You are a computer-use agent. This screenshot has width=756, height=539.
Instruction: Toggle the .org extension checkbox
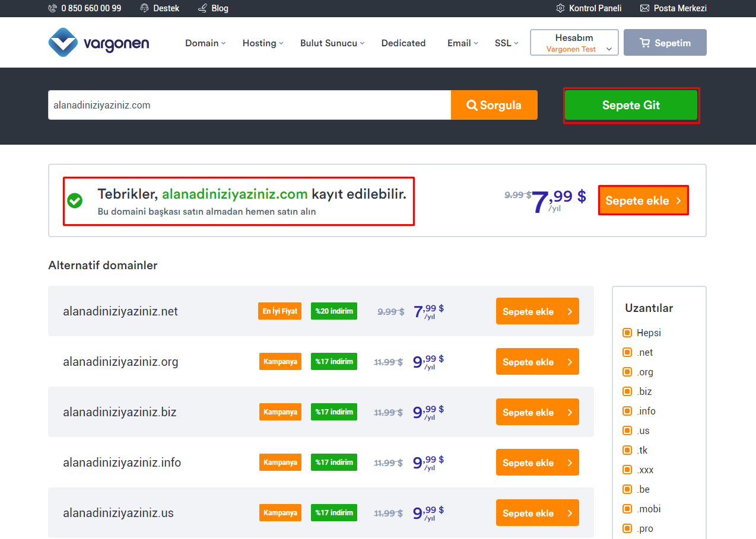(x=627, y=372)
